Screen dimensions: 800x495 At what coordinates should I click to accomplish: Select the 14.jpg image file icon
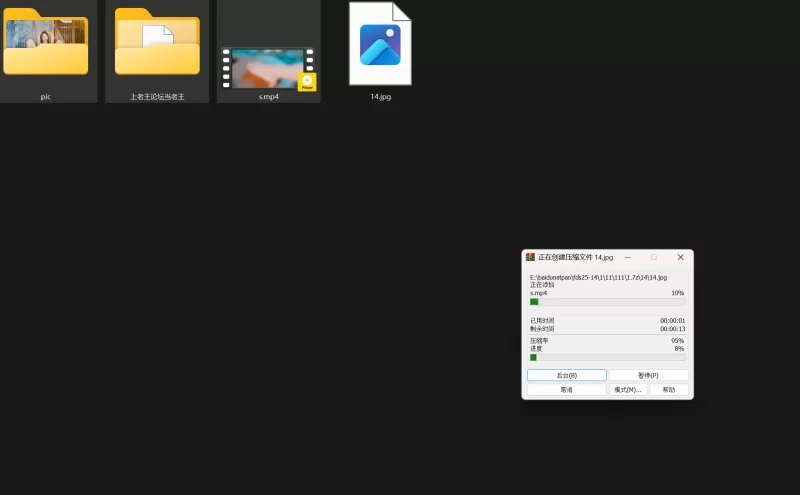coord(380,45)
